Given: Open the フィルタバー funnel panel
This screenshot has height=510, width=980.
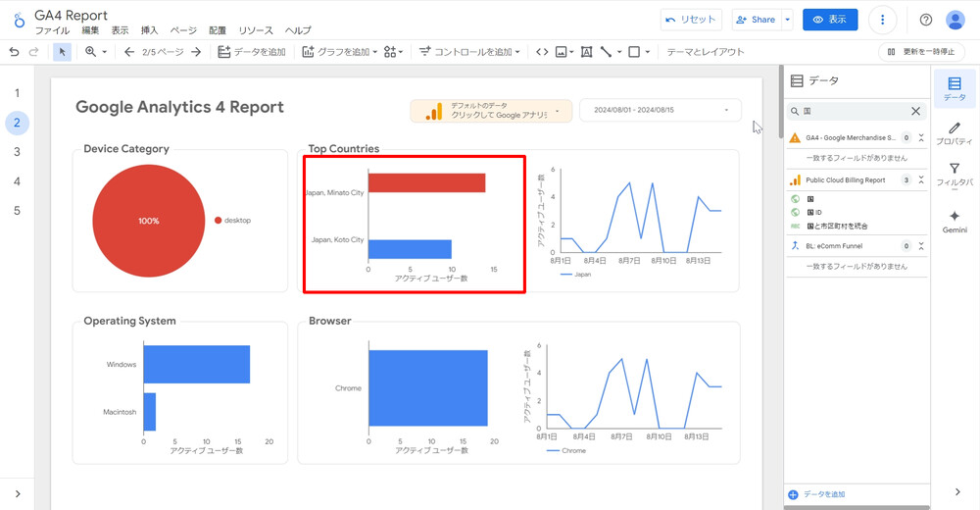Looking at the screenshot, I should point(955,175).
